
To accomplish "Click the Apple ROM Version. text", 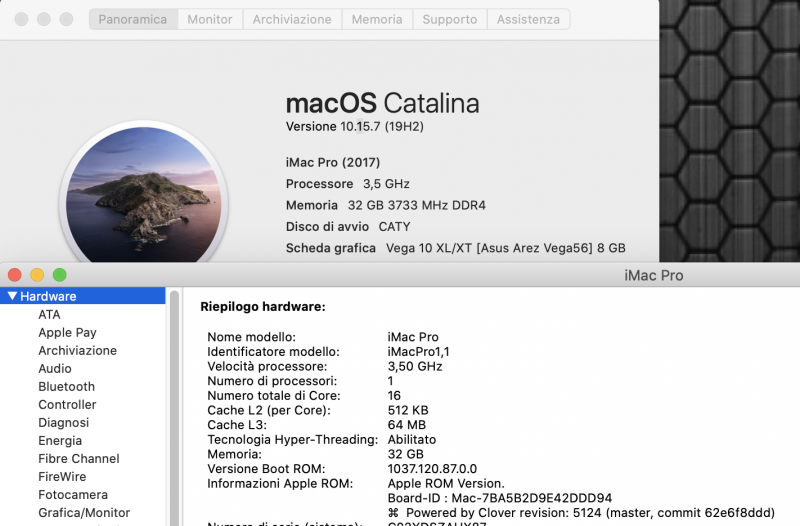I will click(x=446, y=483).
